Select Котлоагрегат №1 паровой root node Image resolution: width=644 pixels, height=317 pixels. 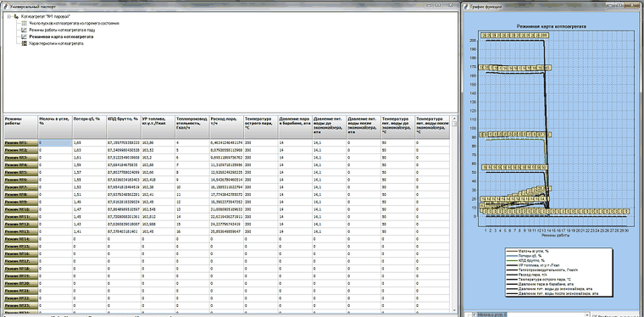(46, 17)
